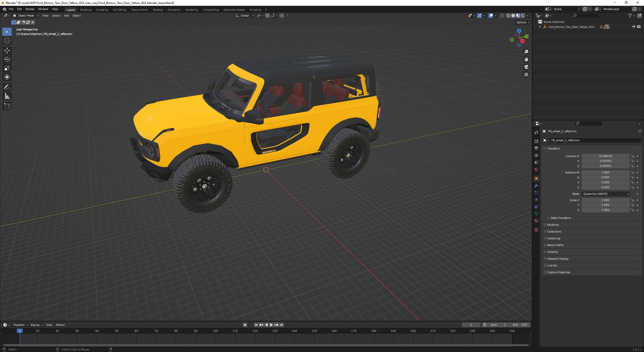Switch to rendered viewport shading
The width and height of the screenshot is (644, 352).
pos(523,16)
